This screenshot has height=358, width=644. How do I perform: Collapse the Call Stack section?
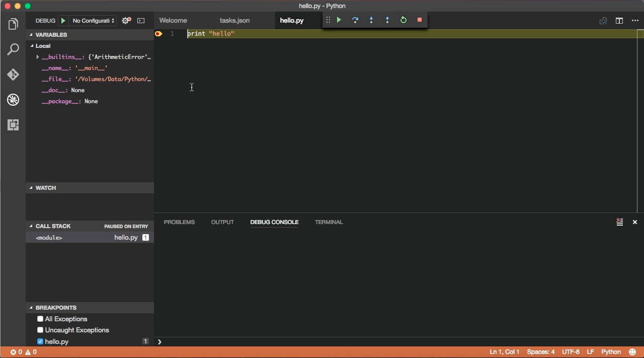[31, 226]
